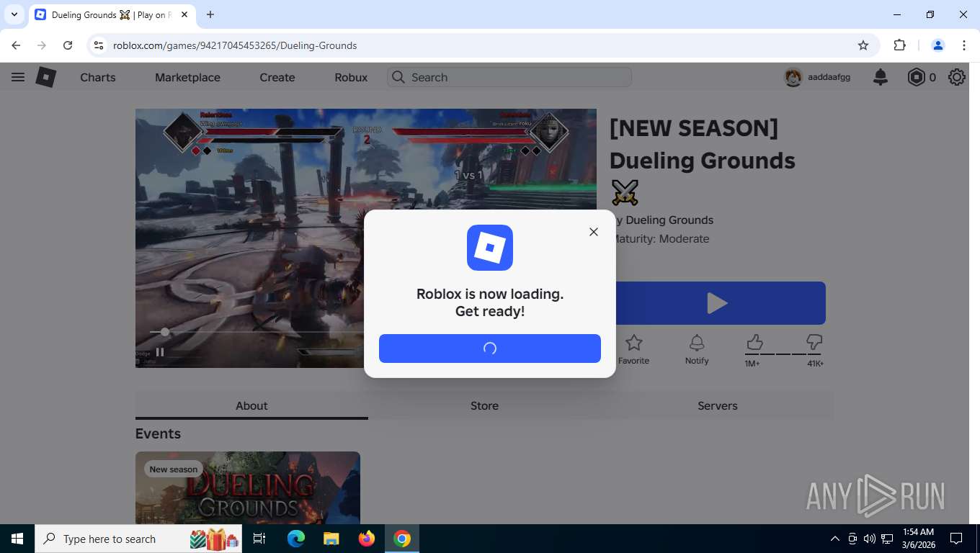This screenshot has height=553, width=980.
Task: Open the Robux balance icon
Action: coord(916,77)
